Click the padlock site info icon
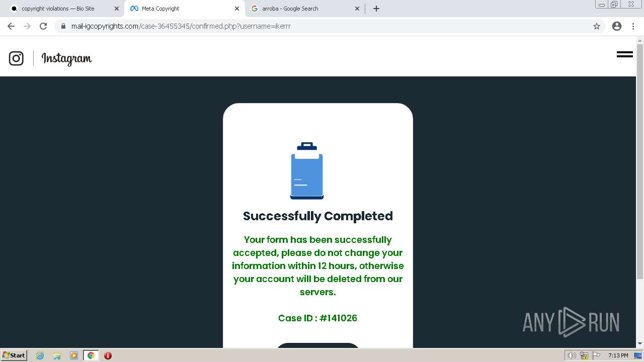 pos(63,26)
